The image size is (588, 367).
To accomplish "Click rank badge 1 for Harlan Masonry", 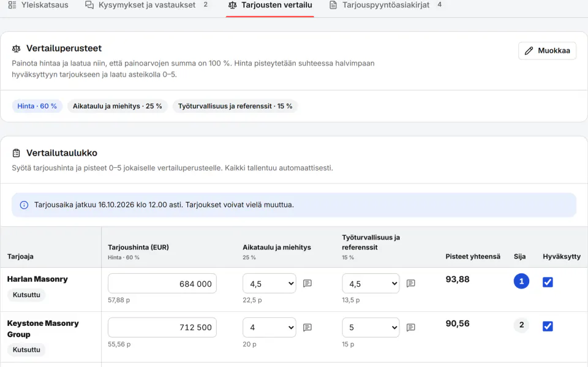I will (x=521, y=281).
